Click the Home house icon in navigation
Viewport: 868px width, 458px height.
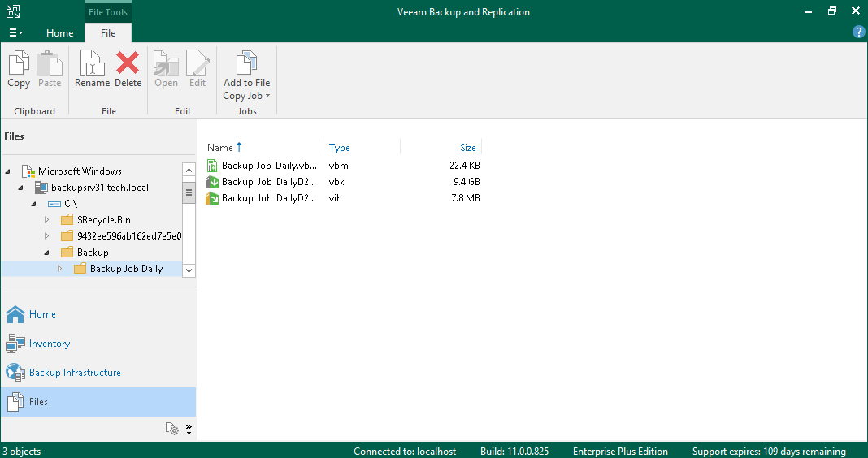pyautogui.click(x=15, y=314)
